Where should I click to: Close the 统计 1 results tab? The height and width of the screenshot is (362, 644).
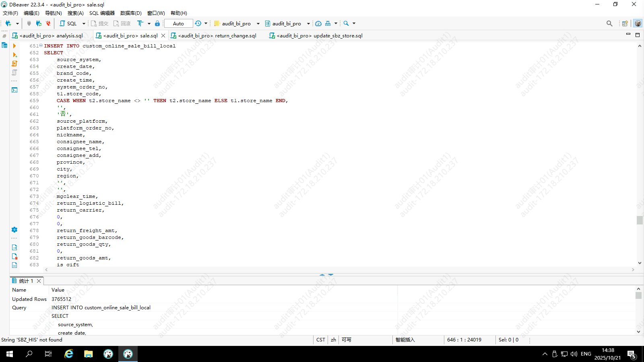point(39,281)
